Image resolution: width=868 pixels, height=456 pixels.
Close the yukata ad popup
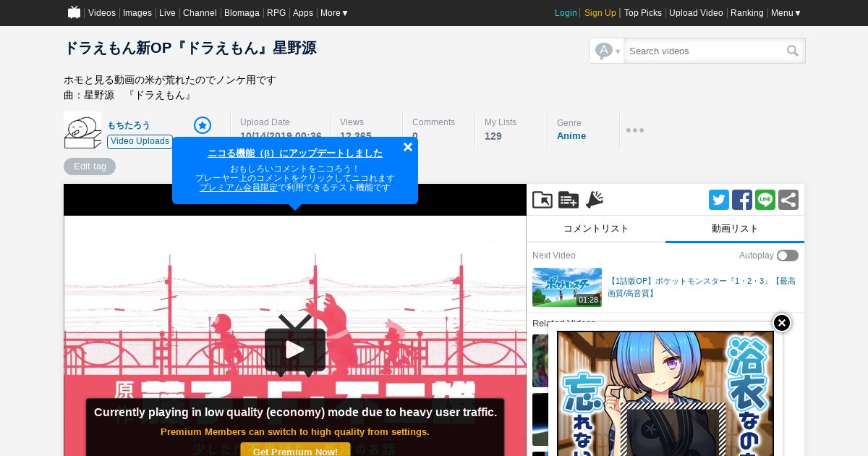[x=782, y=323]
